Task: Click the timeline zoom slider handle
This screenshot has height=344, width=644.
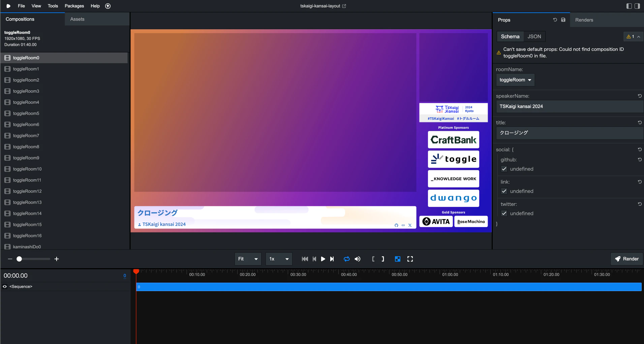Action: coord(19,259)
